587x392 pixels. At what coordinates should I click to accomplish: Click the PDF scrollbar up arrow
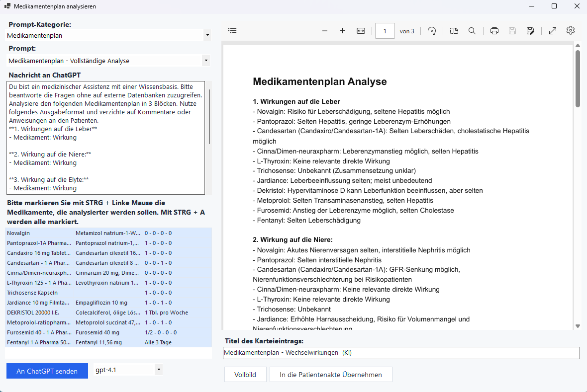point(578,46)
